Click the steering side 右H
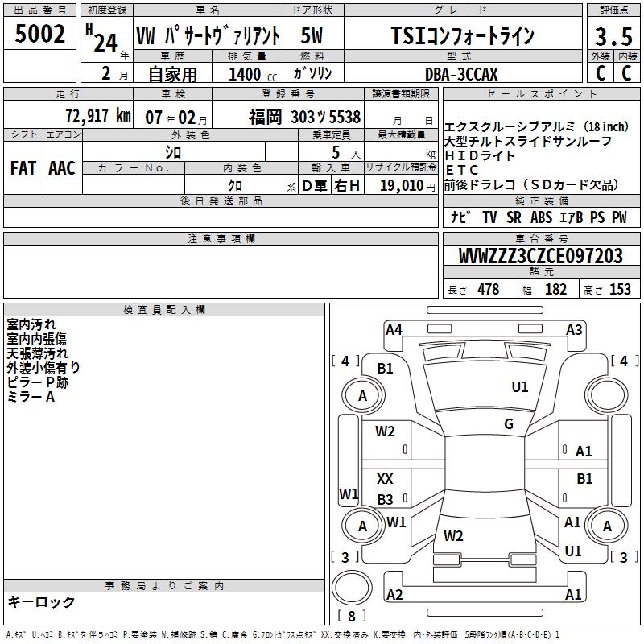Image resolution: width=644 pixels, height=644 pixels. coord(347,186)
